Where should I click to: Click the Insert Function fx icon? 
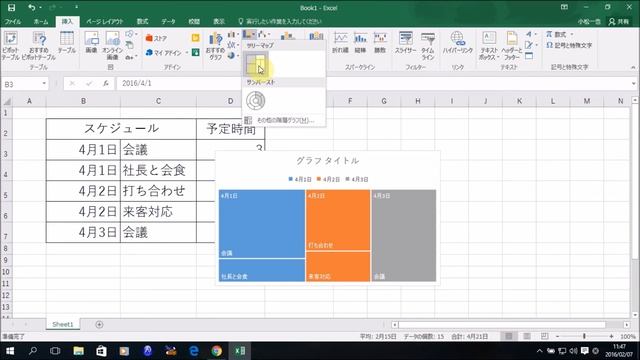[x=105, y=83]
